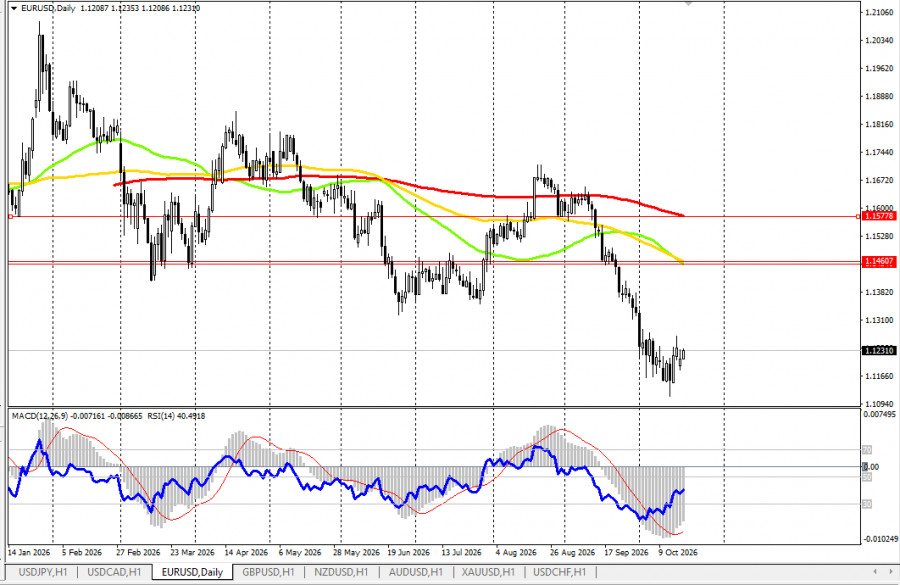900x585 pixels.
Task: Click the MACD(12,26,9) indicator label
Action: 40,416
